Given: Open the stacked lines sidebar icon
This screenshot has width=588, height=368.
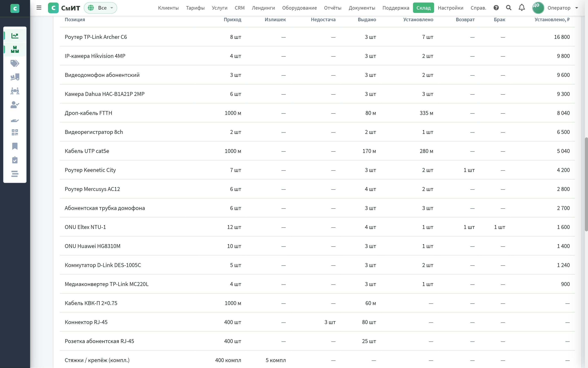Looking at the screenshot, I should (x=15, y=174).
